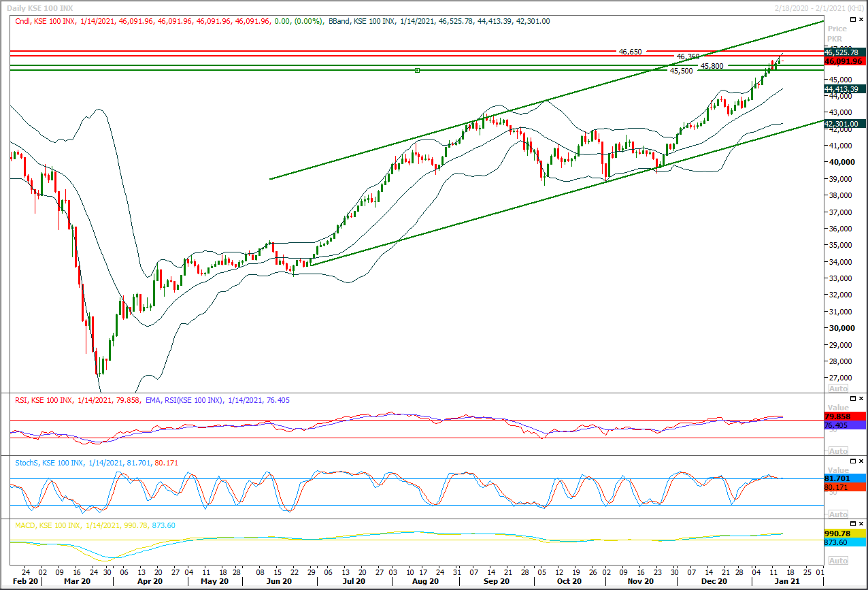Click the 45,500 support line label
This screenshot has height=590, width=868.
click(x=682, y=71)
